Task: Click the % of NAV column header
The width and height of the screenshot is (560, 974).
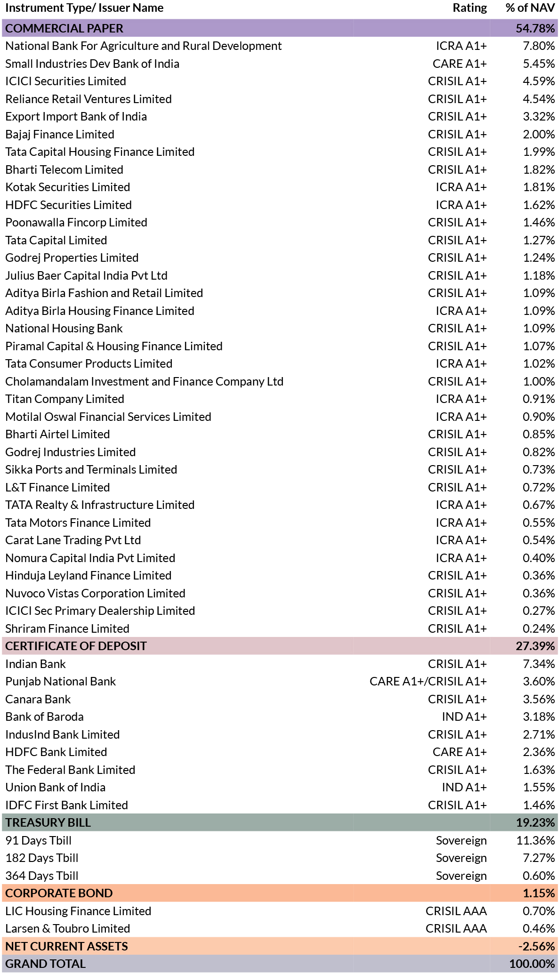Action: (x=530, y=8)
